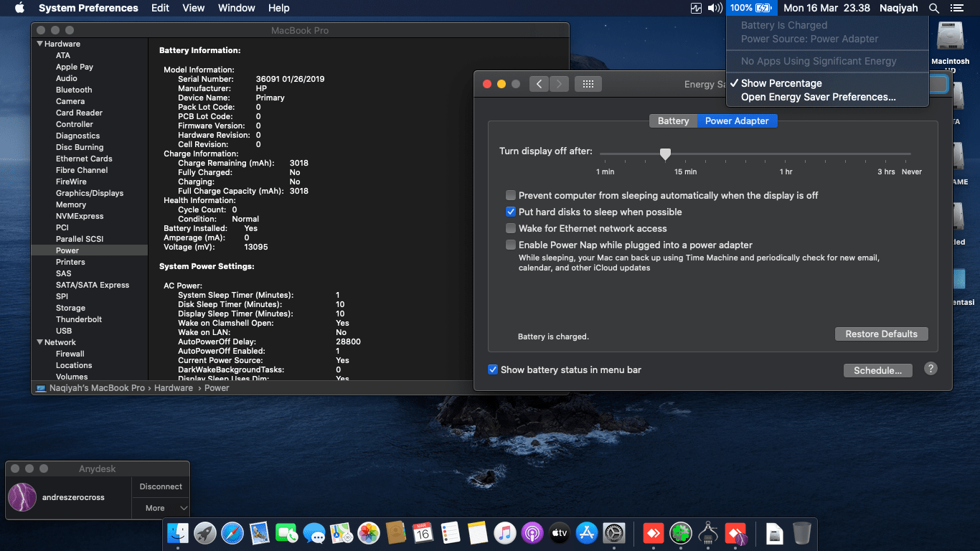Open Contacts book icon in Dock
Image resolution: width=980 pixels, height=551 pixels.
395,533
